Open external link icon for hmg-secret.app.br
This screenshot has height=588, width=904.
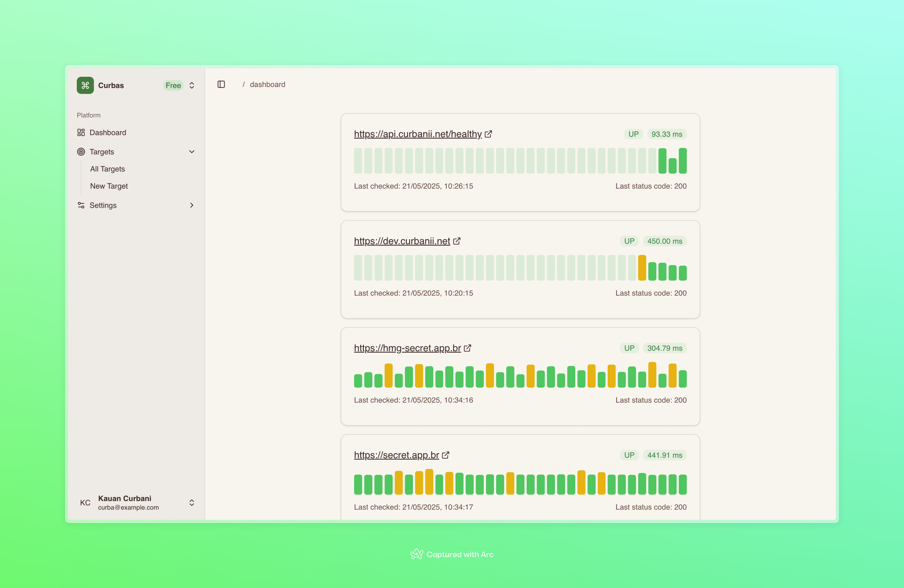(x=468, y=348)
